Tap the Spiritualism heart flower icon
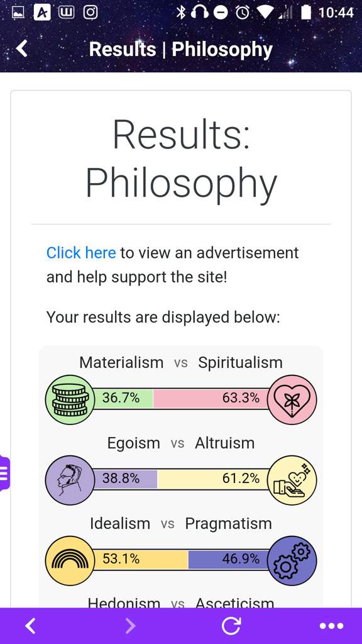Image resolution: width=362 pixels, height=644 pixels. 292,399
